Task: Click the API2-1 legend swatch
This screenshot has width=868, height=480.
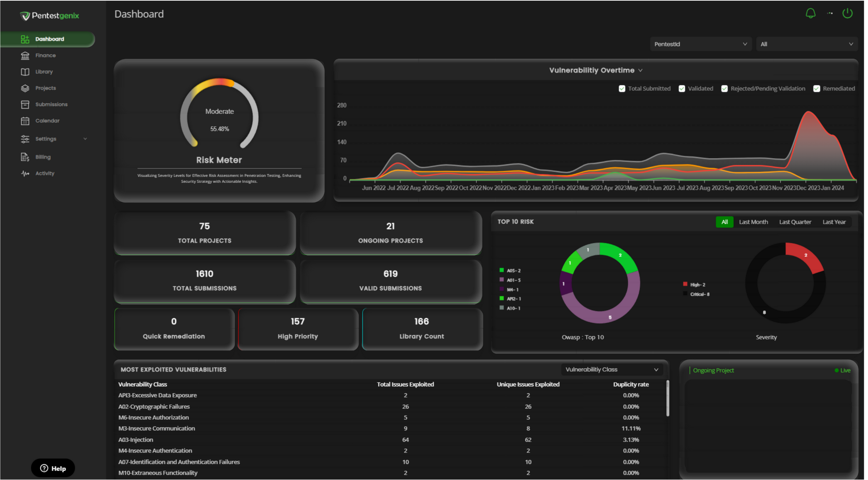Action: [502, 299]
